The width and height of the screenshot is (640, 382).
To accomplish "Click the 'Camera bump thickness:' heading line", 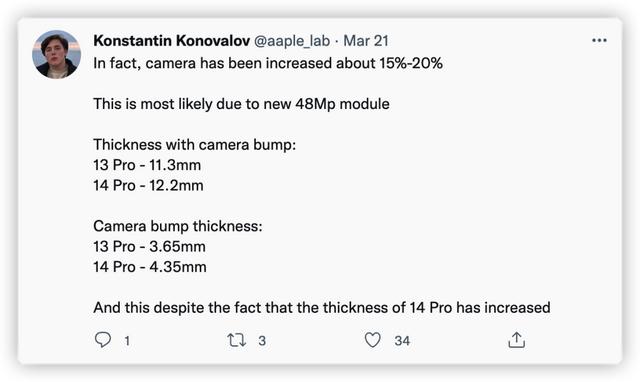I will [x=178, y=226].
